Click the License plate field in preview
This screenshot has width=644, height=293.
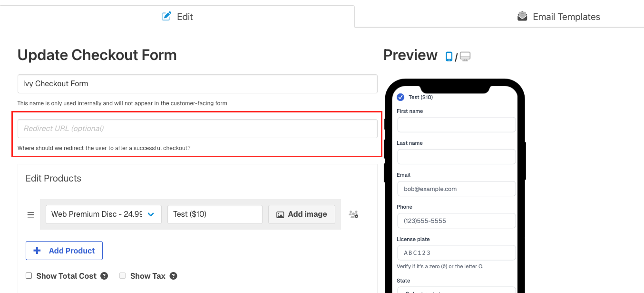coord(456,253)
